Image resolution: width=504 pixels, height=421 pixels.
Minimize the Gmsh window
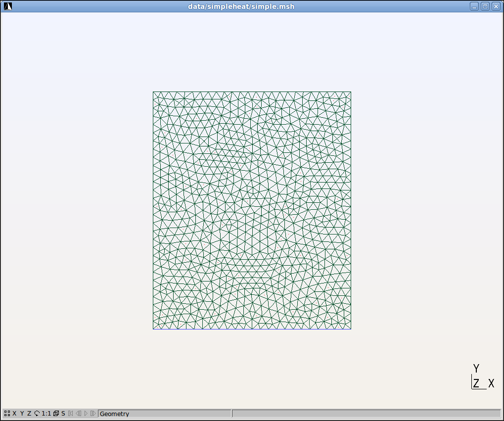(x=475, y=6)
